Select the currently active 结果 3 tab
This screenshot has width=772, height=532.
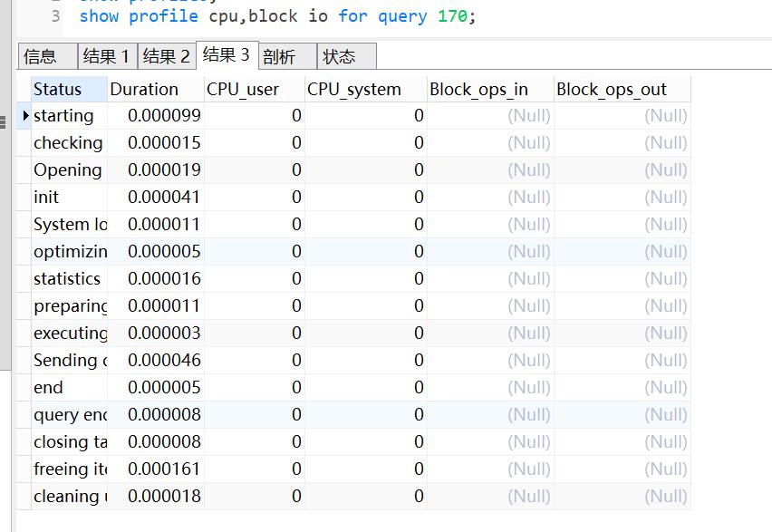(226, 55)
